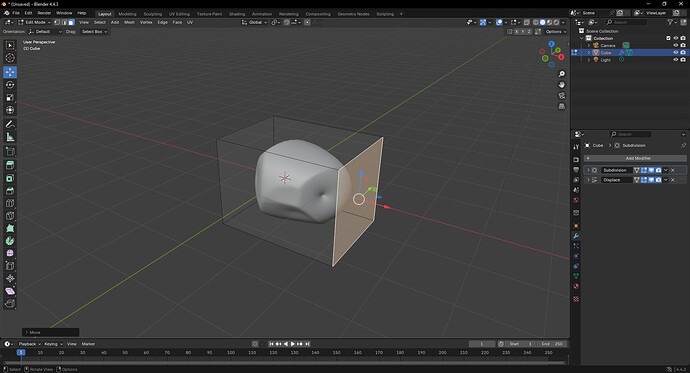Toggle X-Ray shading button

pos(527,22)
